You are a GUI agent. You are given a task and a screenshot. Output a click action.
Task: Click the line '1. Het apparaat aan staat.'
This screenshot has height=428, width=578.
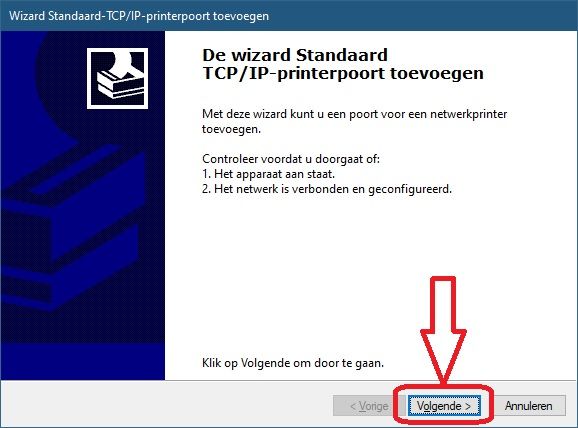pyautogui.click(x=268, y=174)
